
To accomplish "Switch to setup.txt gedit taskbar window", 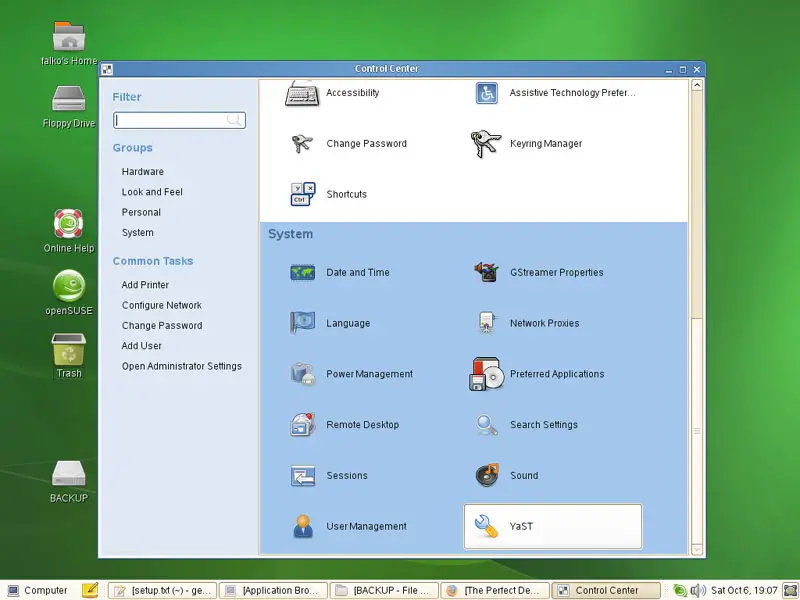I will pos(162,590).
